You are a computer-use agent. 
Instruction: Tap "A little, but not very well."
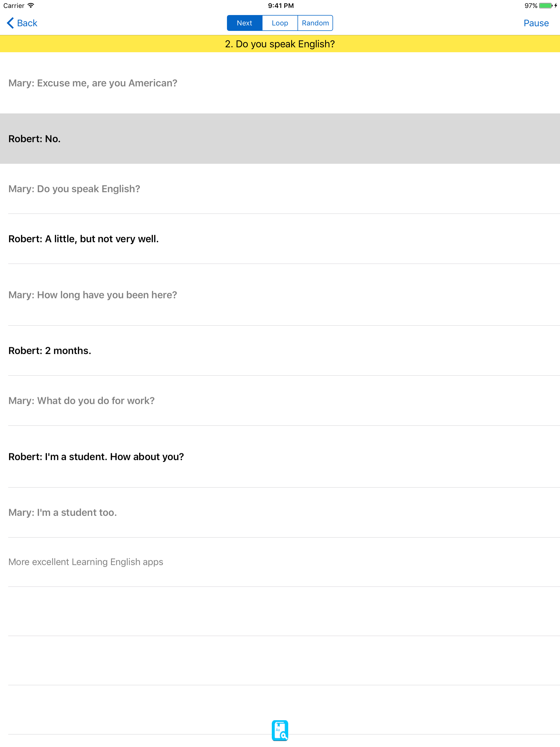pos(83,239)
